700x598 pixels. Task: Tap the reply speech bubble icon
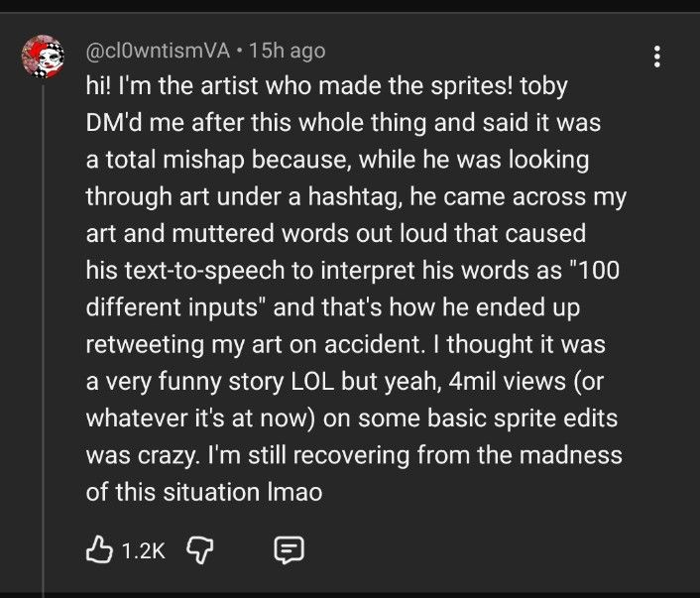click(289, 548)
